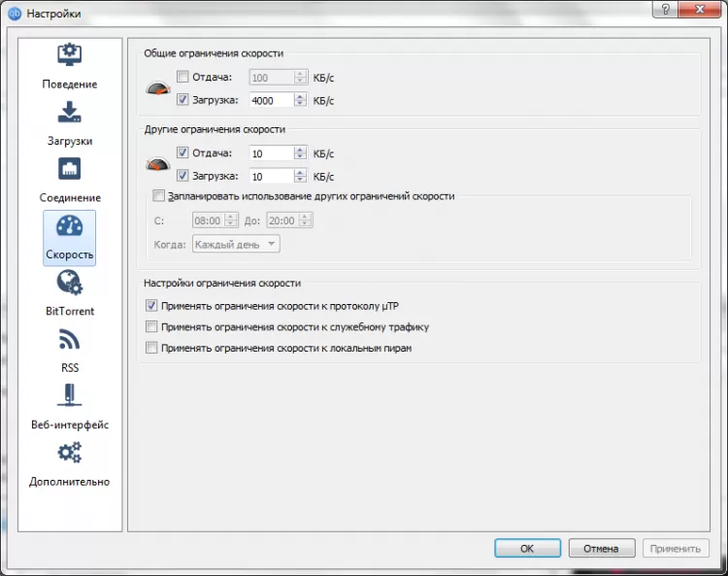Image resolution: width=728 pixels, height=576 pixels.
Task: Click 'Другие ограничения скорости' group title
Action: tap(215, 129)
